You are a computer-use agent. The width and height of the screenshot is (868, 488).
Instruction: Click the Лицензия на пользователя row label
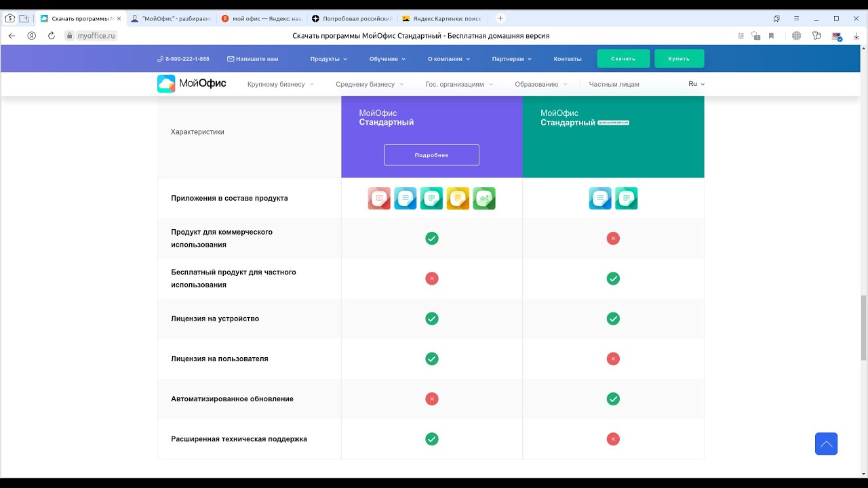click(220, 359)
